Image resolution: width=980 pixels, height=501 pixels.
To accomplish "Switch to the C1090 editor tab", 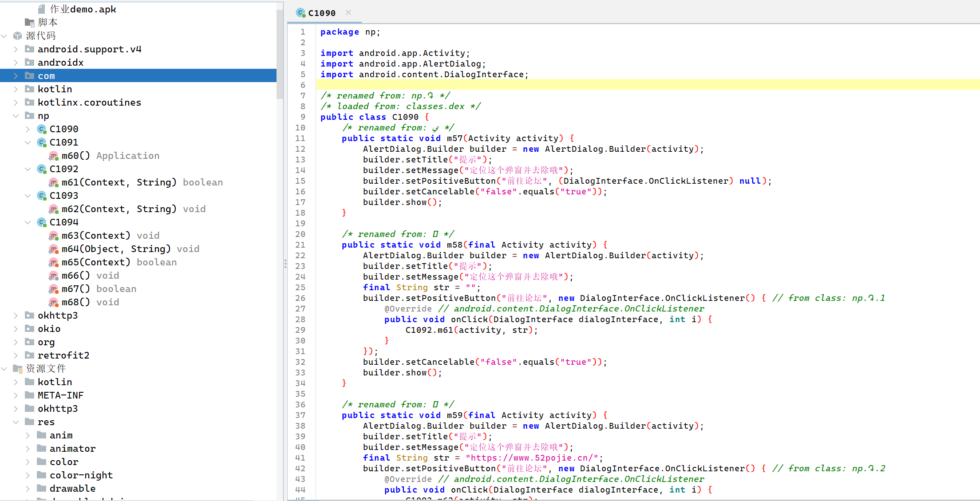I will (322, 13).
